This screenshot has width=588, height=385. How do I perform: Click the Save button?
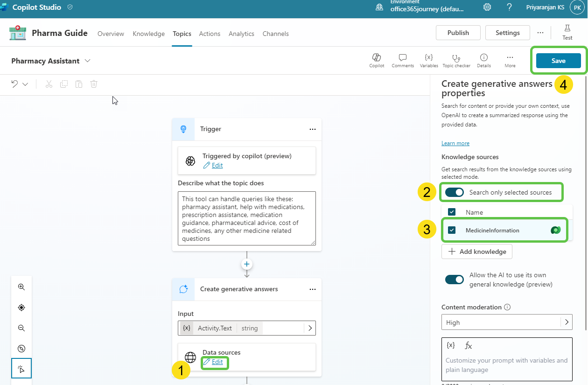558,61
